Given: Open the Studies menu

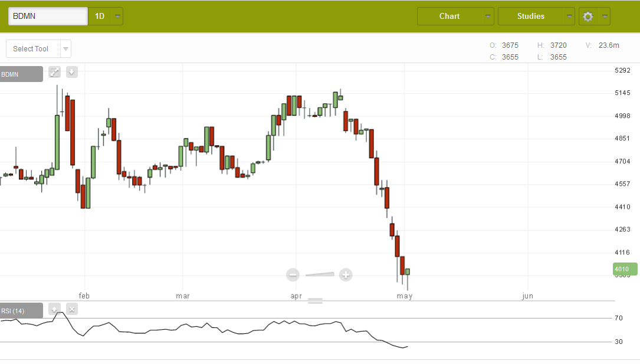Looking at the screenshot, I should [x=530, y=17].
